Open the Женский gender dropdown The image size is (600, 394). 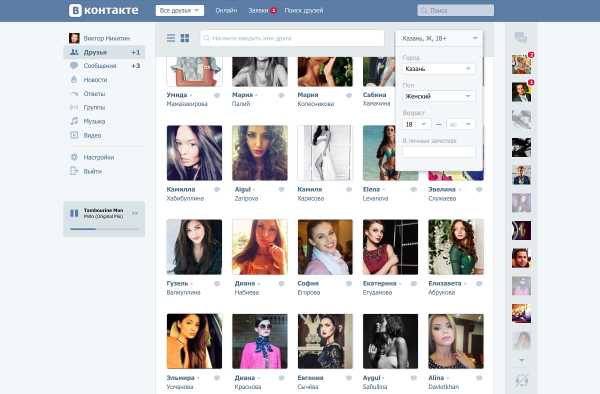pos(439,96)
